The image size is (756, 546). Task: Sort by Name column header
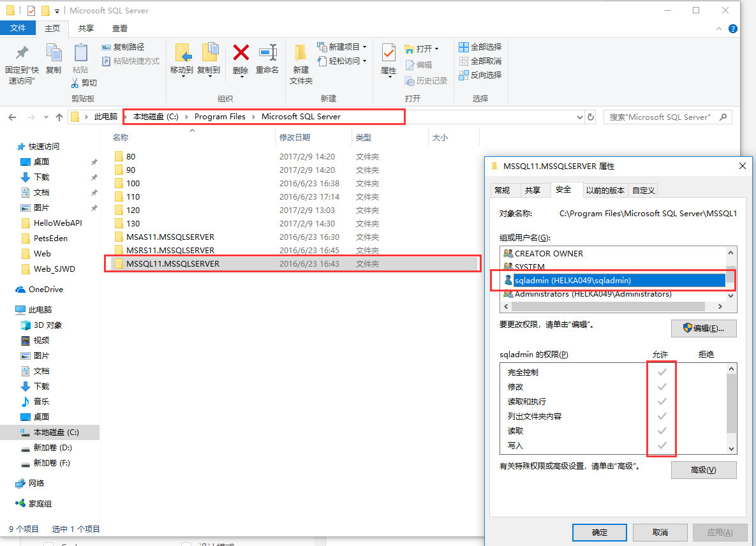(x=192, y=138)
